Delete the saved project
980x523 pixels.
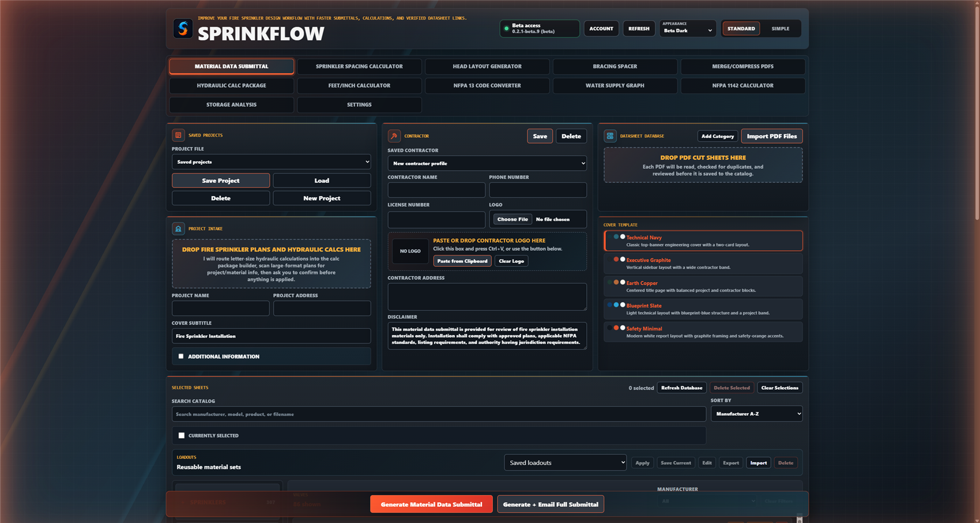tap(221, 198)
